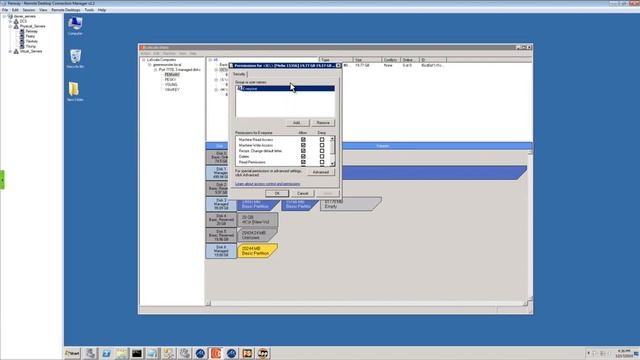
Task: Select Everyone in group or user names list
Action: [285, 89]
